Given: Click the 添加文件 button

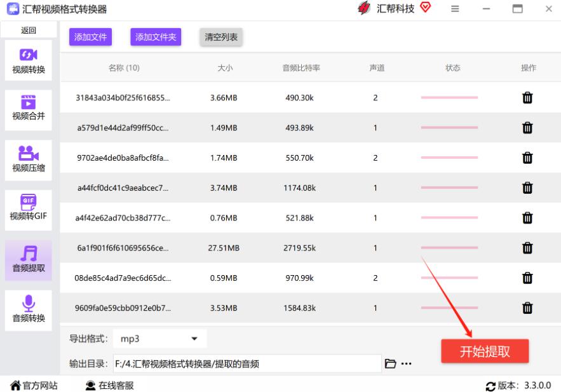Looking at the screenshot, I should pos(90,37).
